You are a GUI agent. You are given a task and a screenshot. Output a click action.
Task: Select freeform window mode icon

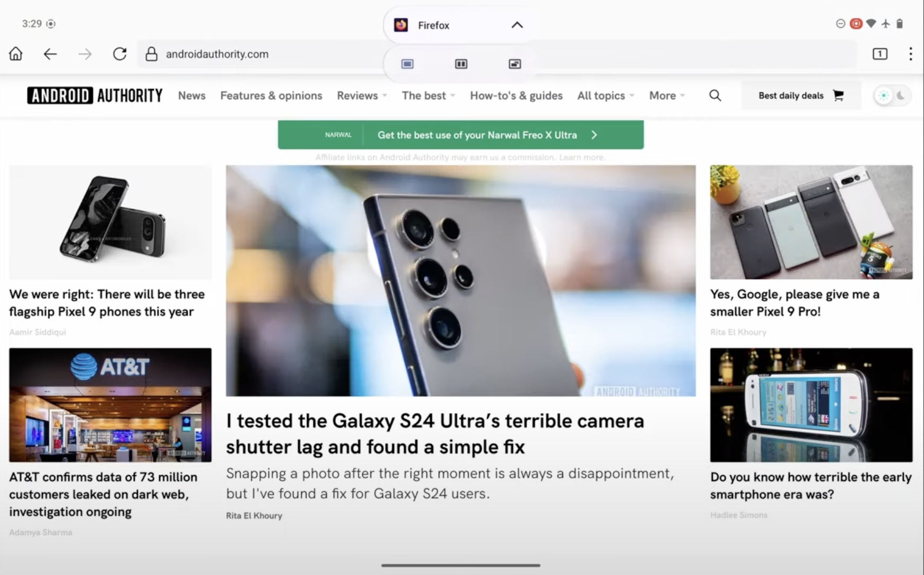coord(515,64)
